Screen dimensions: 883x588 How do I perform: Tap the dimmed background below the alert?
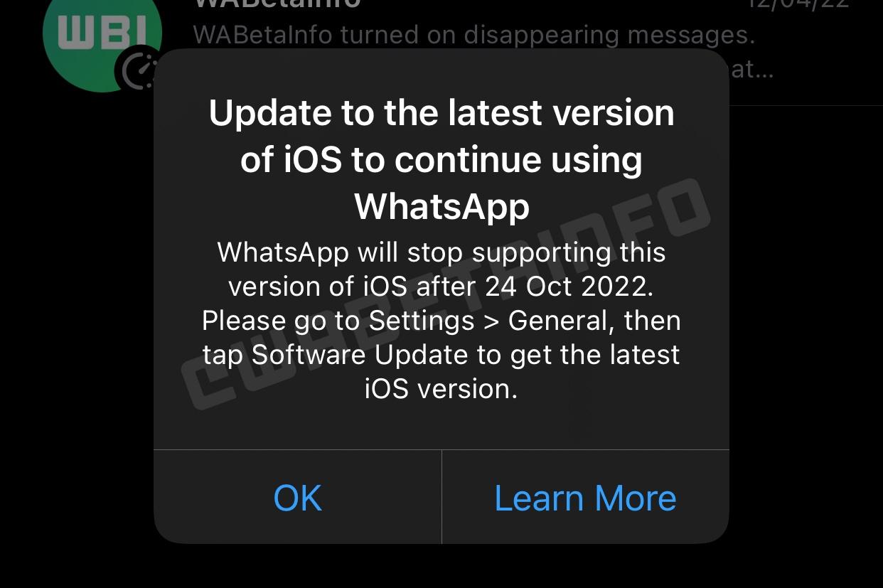click(442, 567)
